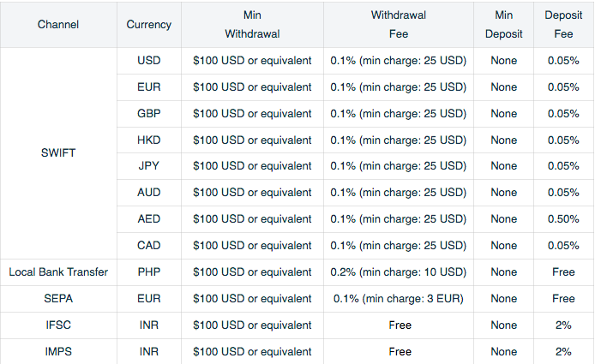Select the Withdrawal Fee column header
Viewport: 595px width, 364px height.
click(x=399, y=25)
